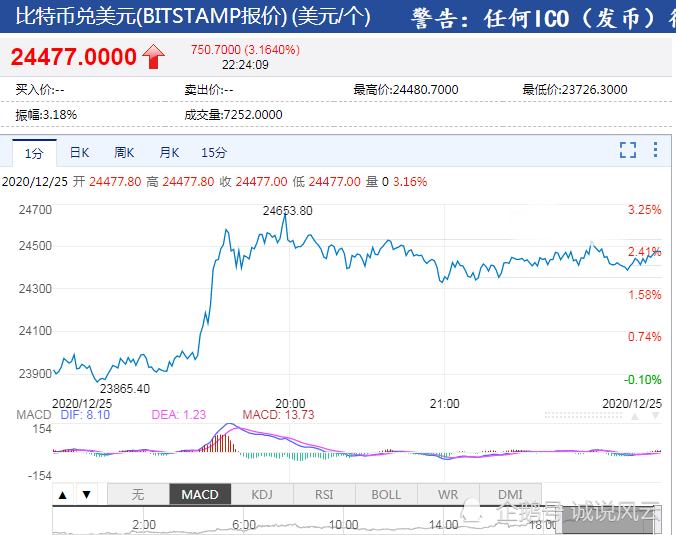Image resolution: width=676 pixels, height=535 pixels.
Task: Click the DEA: 1.23 readout
Action: (179, 415)
